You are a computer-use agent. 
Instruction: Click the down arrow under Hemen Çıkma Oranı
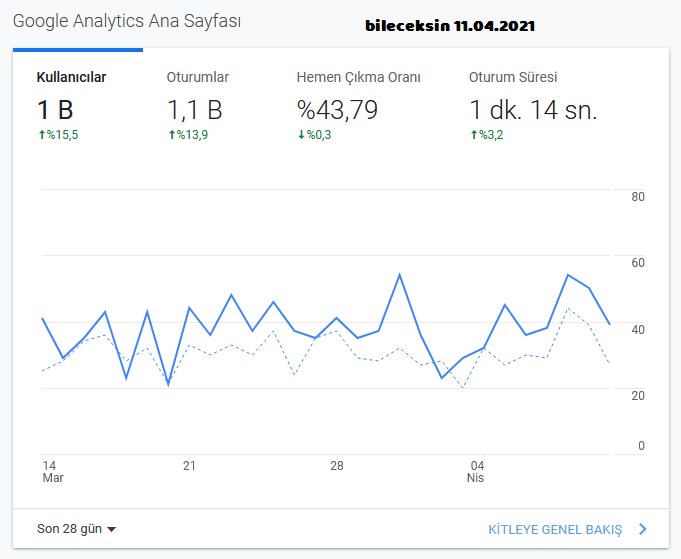(x=301, y=135)
